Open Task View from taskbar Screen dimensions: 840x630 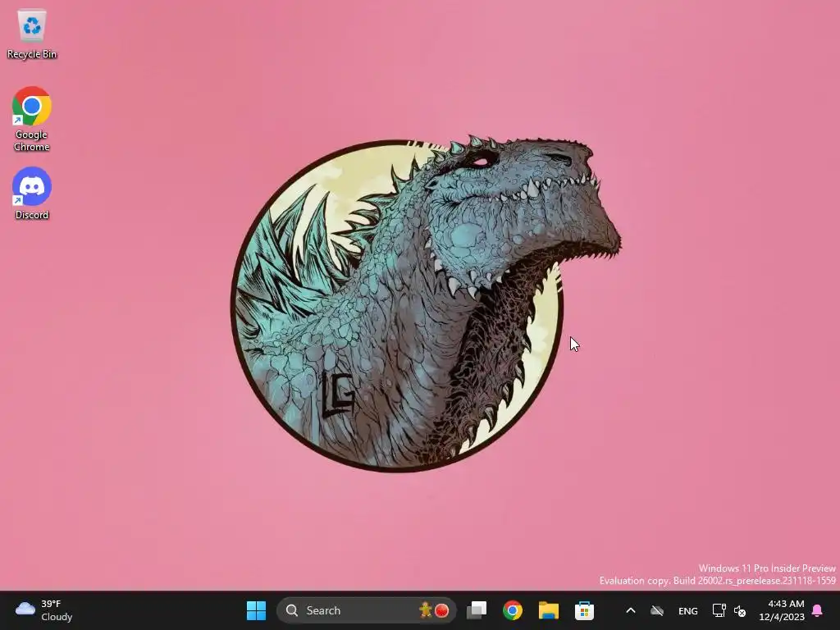(477, 610)
